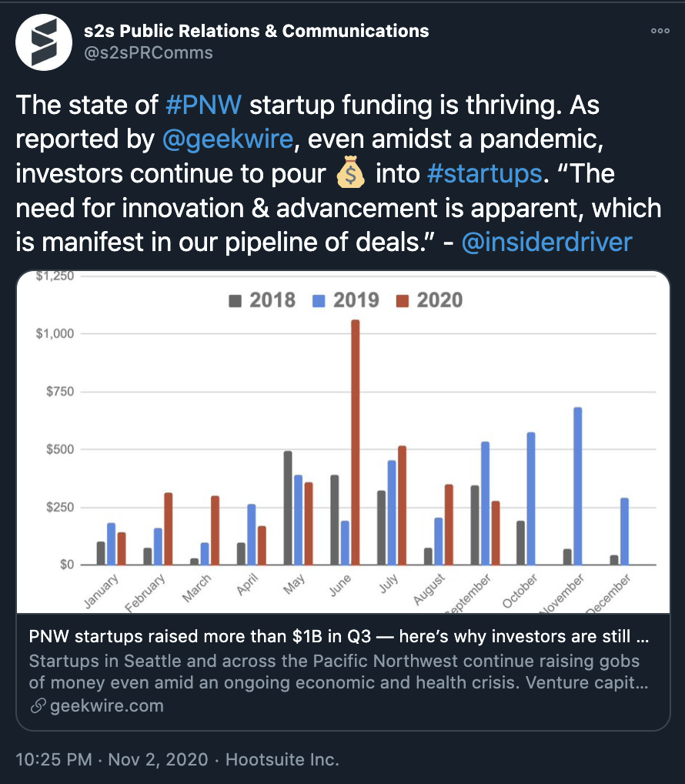Click the s2s profile avatar logo
The width and height of the screenshot is (685, 784).
pos(44,42)
